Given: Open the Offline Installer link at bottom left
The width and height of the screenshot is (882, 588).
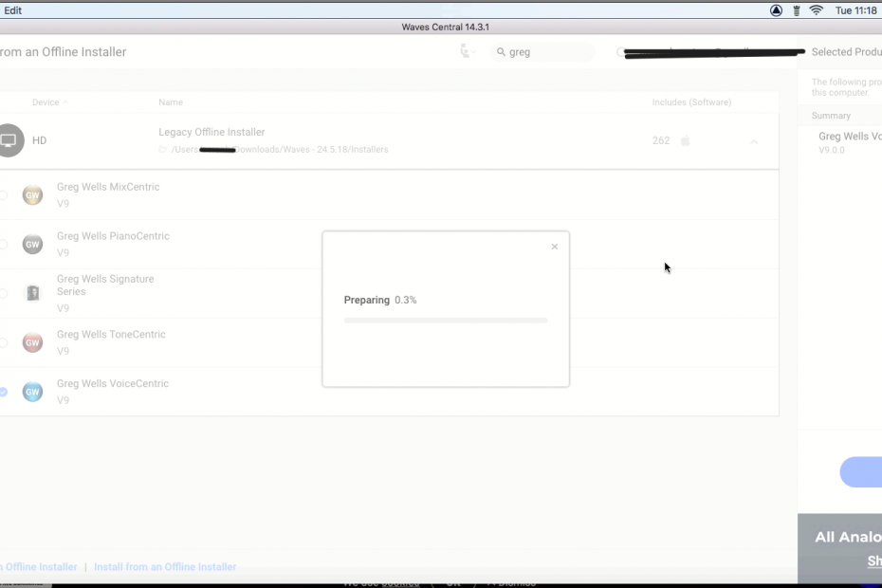Looking at the screenshot, I should (x=39, y=566).
